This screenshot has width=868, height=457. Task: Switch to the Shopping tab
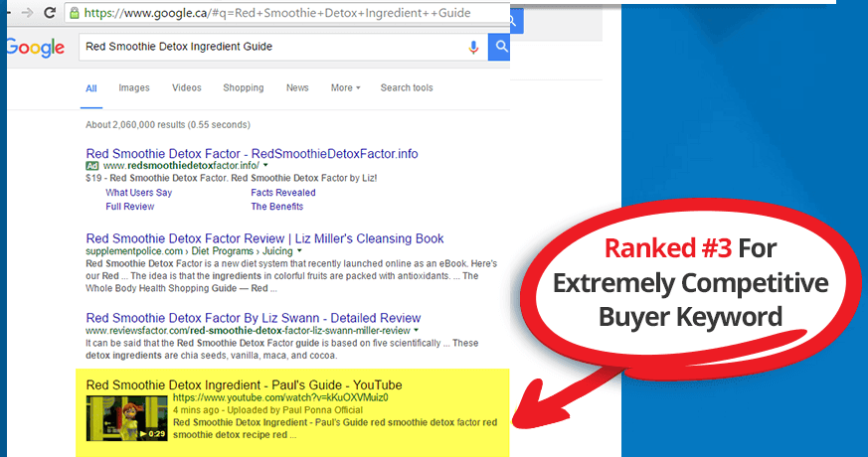click(x=243, y=88)
